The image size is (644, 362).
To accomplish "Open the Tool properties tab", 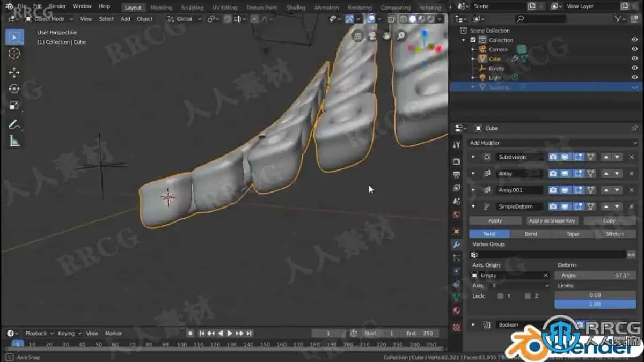I will click(x=456, y=145).
